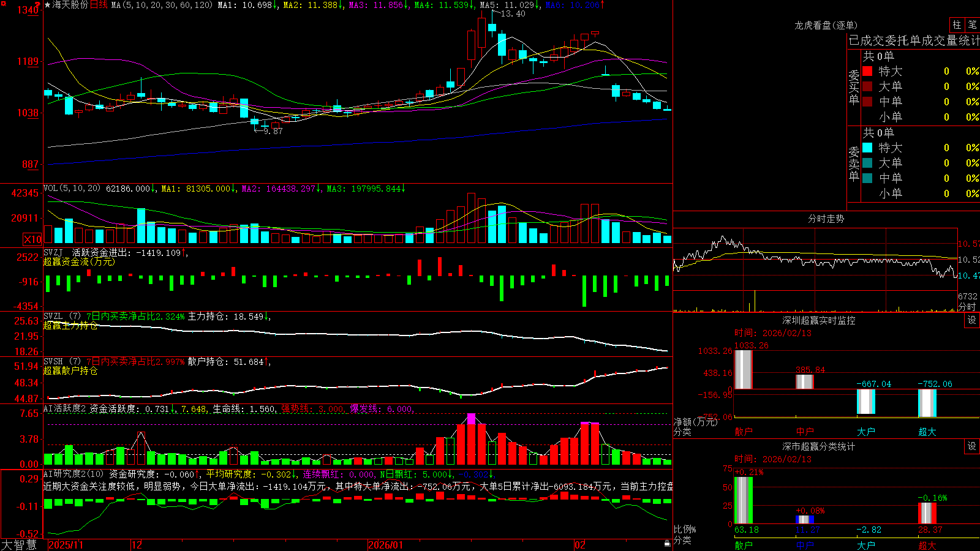980x551 pixels.
Task: Click the cyan 特大 sell order swatch
Action: coord(867,148)
